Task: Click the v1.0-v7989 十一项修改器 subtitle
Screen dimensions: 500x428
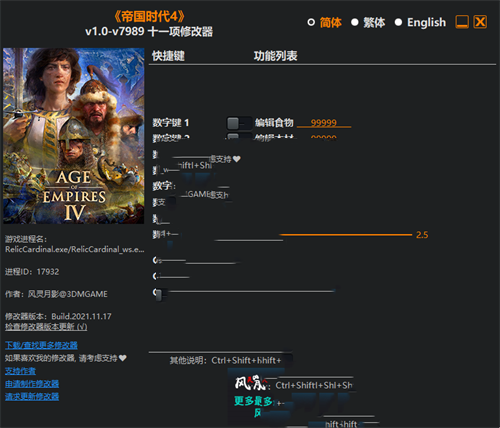Action: coord(149,32)
